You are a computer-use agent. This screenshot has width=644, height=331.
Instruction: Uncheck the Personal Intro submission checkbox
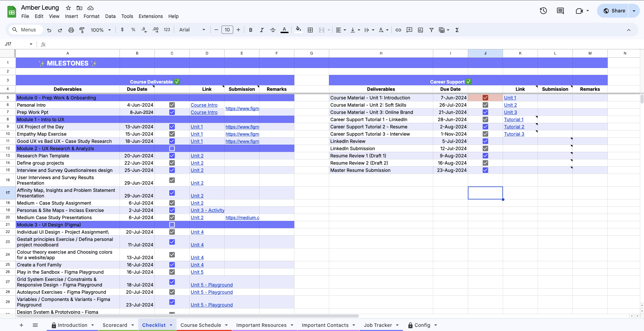172,105
